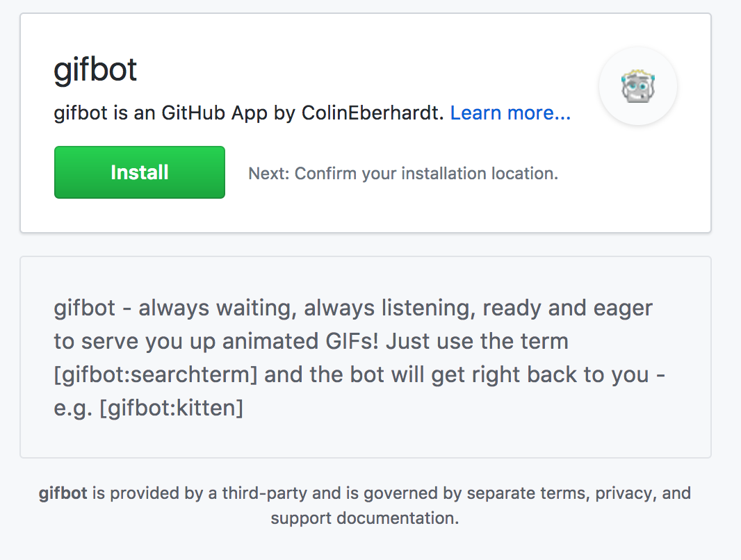Click the ColinEberhardt author name
The width and height of the screenshot is (741, 560).
pyautogui.click(x=373, y=113)
